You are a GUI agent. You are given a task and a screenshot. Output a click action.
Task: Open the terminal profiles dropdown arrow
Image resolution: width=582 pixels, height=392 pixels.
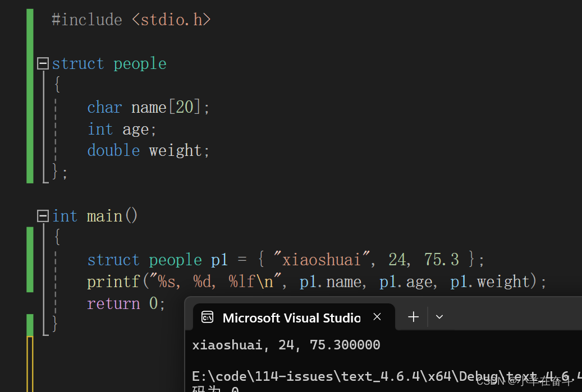[439, 317]
